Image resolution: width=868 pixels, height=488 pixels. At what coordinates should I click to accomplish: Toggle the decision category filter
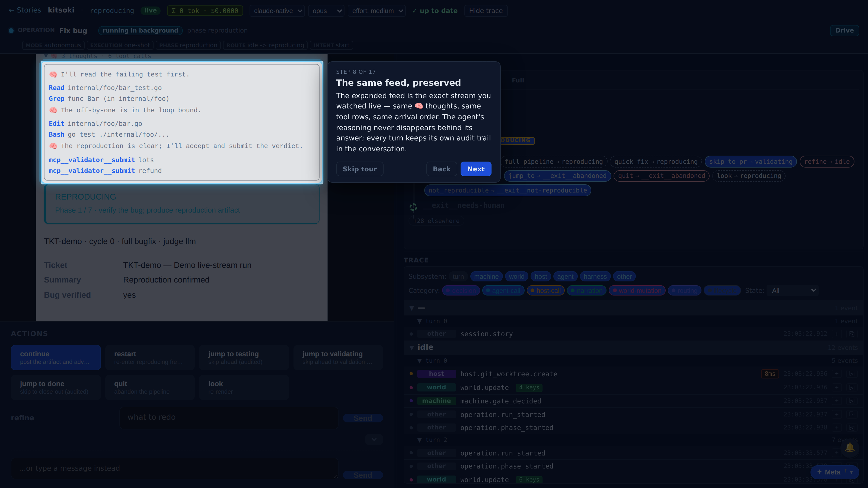[461, 290]
